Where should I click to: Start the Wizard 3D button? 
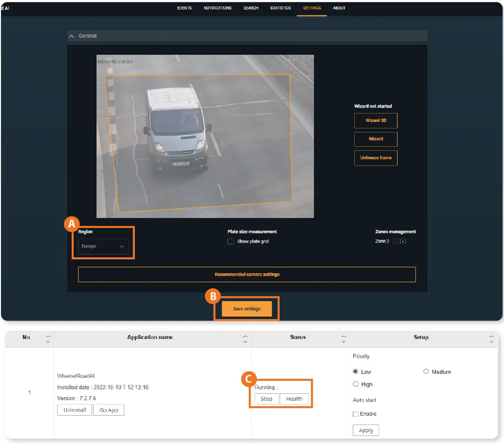[x=376, y=120]
